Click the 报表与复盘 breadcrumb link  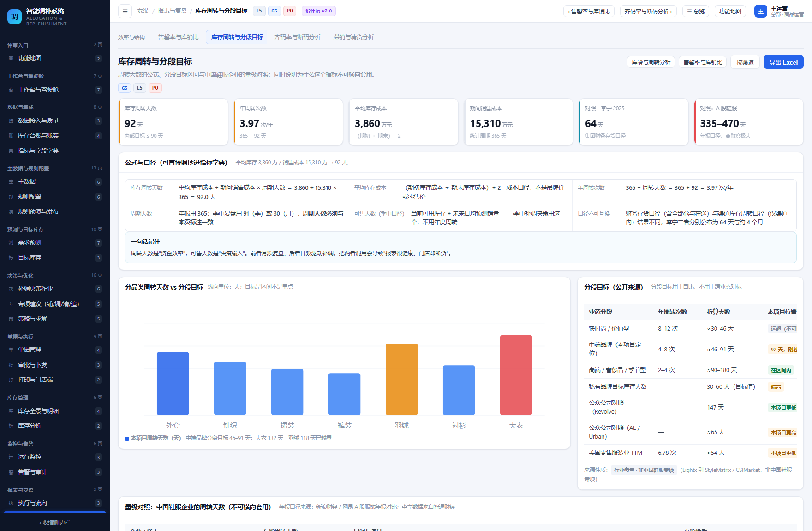[172, 11]
